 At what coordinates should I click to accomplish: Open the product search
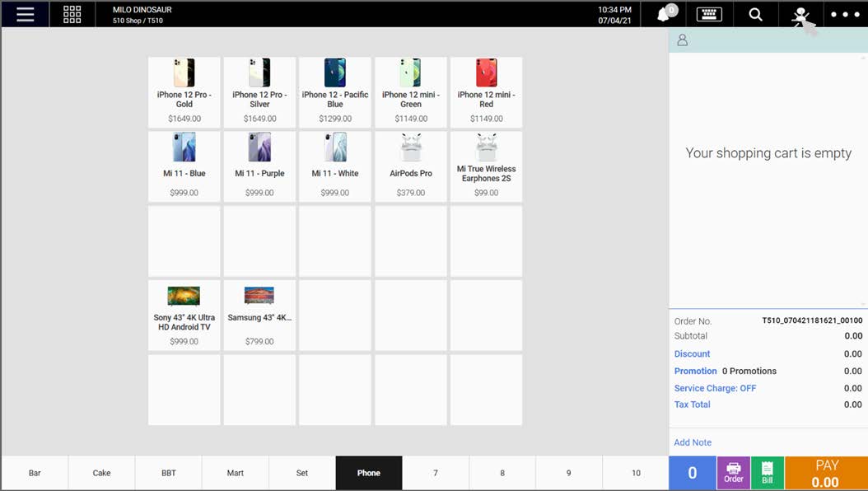click(755, 13)
